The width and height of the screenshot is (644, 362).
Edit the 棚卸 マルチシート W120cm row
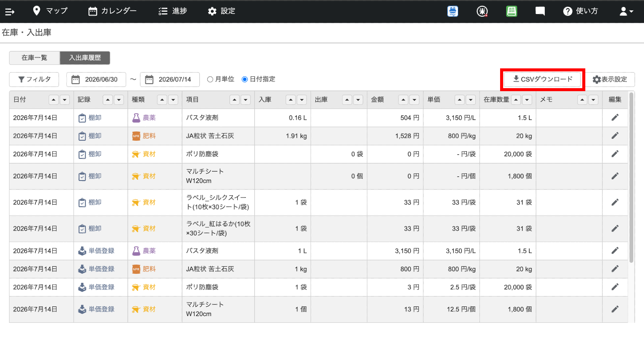tap(615, 176)
